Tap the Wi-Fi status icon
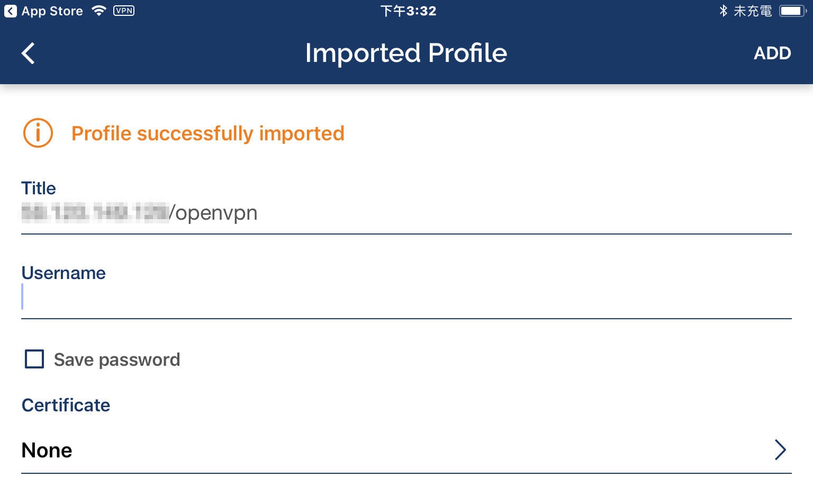This screenshot has width=813, height=504. 99,11
